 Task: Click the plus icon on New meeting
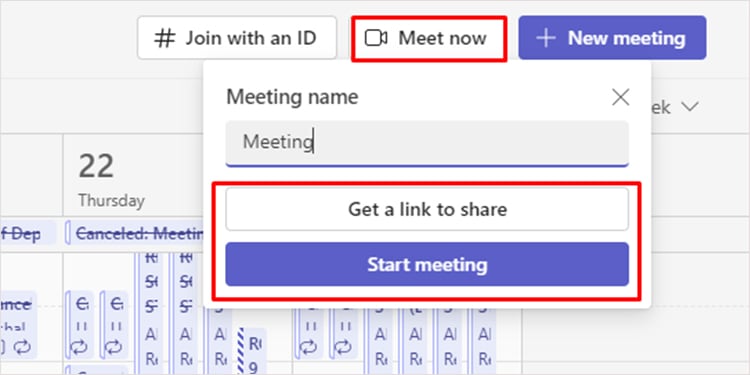(x=546, y=38)
